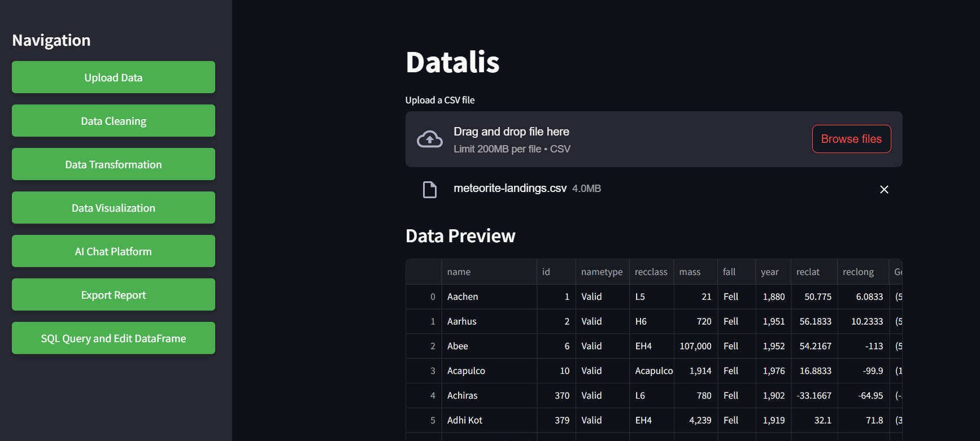This screenshot has width=980, height=441.
Task: Select the Abee name cell
Action: click(489, 346)
